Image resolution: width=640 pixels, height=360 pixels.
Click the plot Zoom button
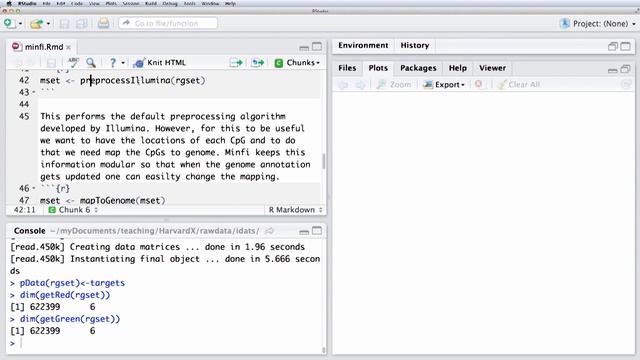[x=394, y=84]
